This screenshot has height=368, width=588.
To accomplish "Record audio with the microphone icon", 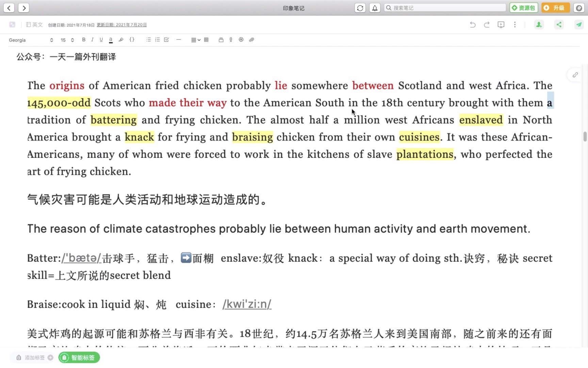I will point(231,40).
